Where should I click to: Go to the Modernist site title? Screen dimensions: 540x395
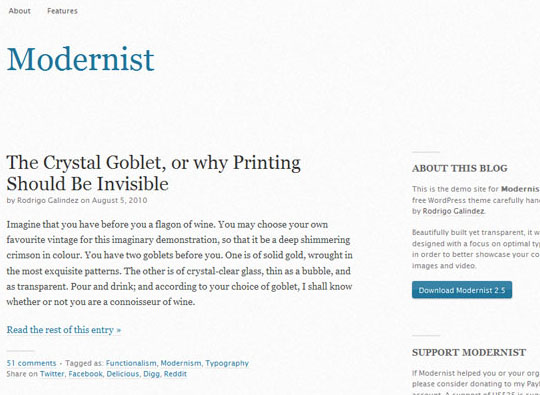pos(81,59)
